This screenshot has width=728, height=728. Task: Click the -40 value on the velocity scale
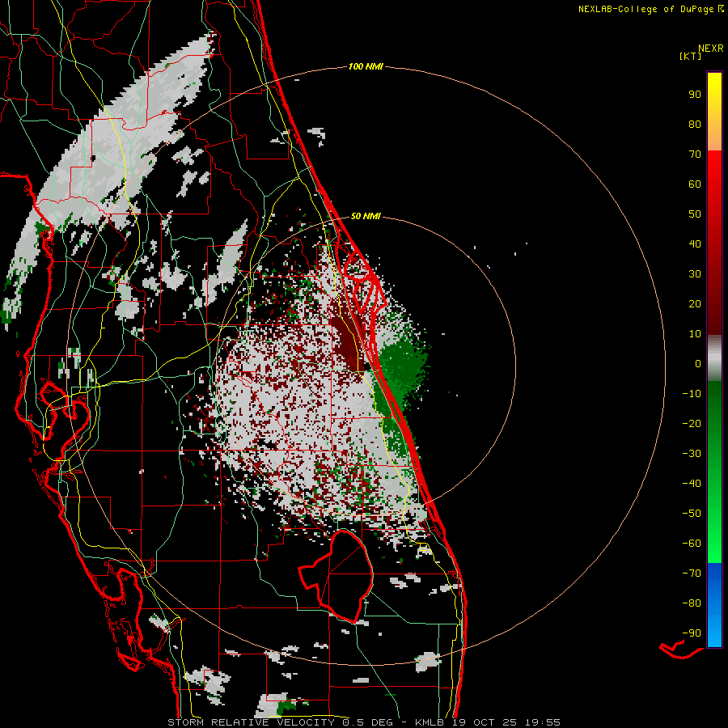point(692,484)
